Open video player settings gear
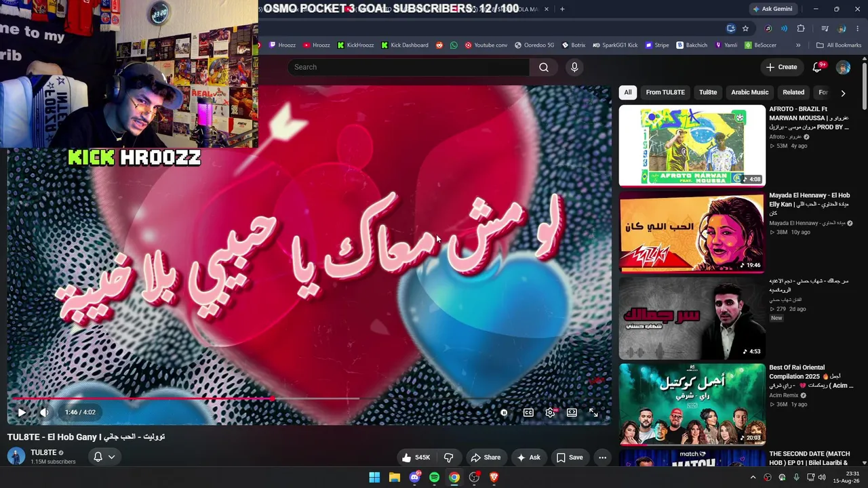The image size is (868, 488). (550, 412)
